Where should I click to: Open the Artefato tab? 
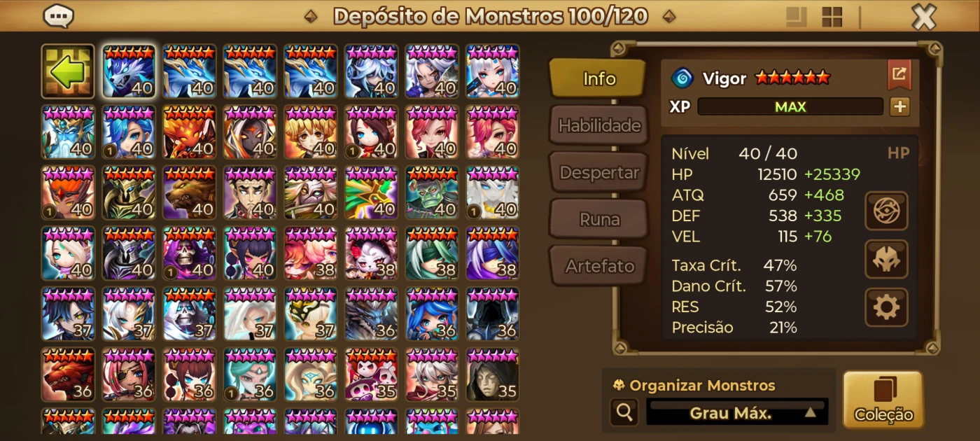coord(598,266)
